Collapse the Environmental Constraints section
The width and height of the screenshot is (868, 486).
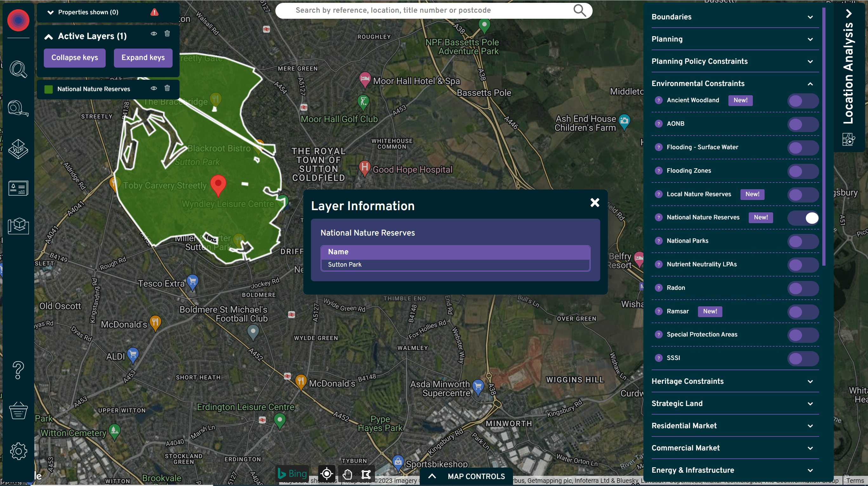810,83
